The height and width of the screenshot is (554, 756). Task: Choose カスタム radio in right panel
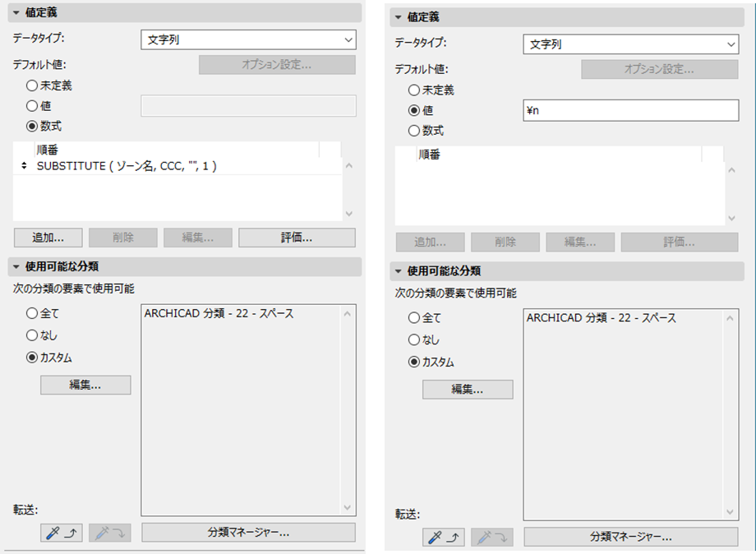point(413,362)
